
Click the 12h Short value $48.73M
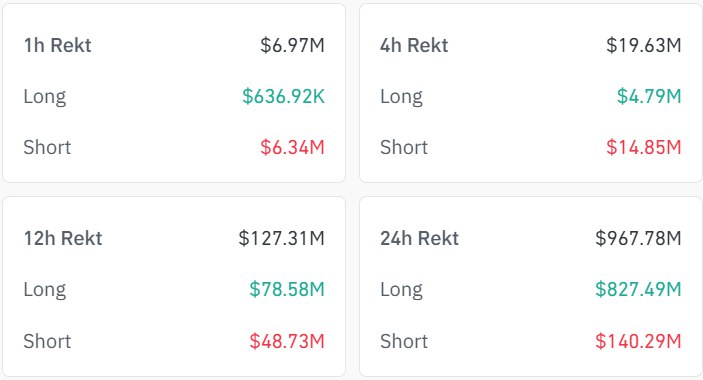[287, 341]
